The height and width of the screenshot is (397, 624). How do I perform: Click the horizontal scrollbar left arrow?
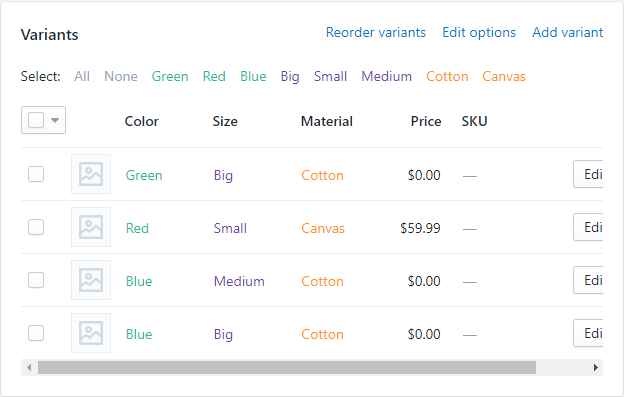click(x=29, y=368)
